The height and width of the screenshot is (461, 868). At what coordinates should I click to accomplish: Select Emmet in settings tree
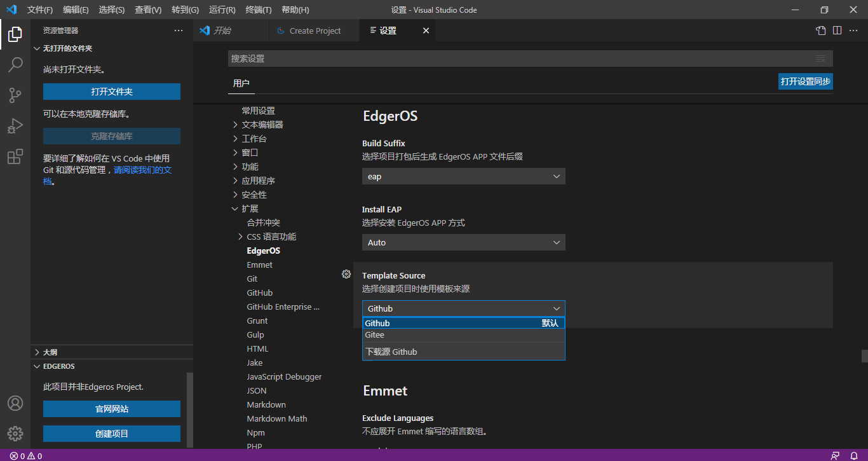259,265
